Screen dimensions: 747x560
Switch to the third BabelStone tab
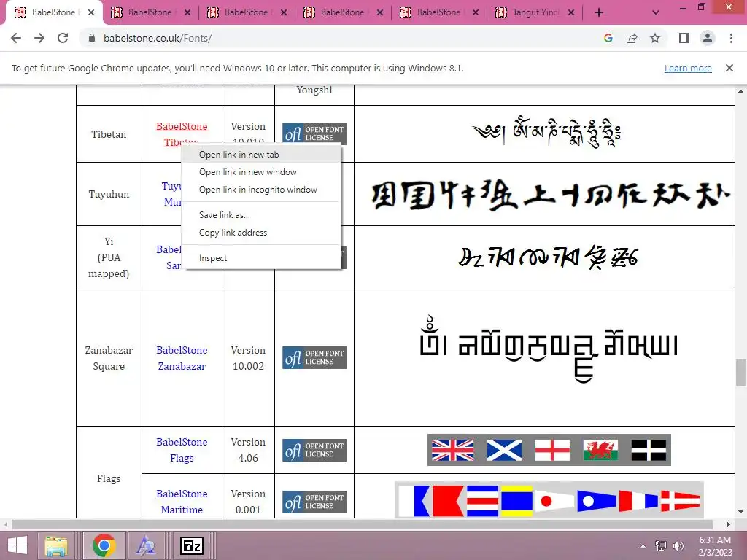pos(247,12)
